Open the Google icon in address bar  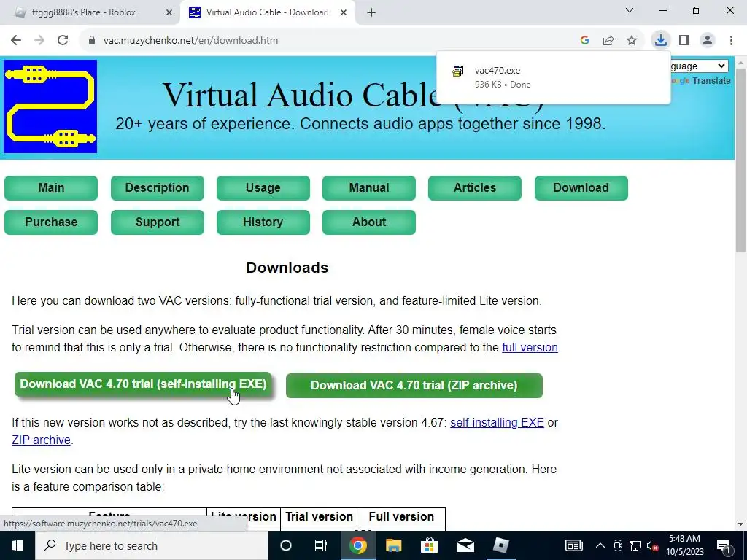(x=585, y=41)
